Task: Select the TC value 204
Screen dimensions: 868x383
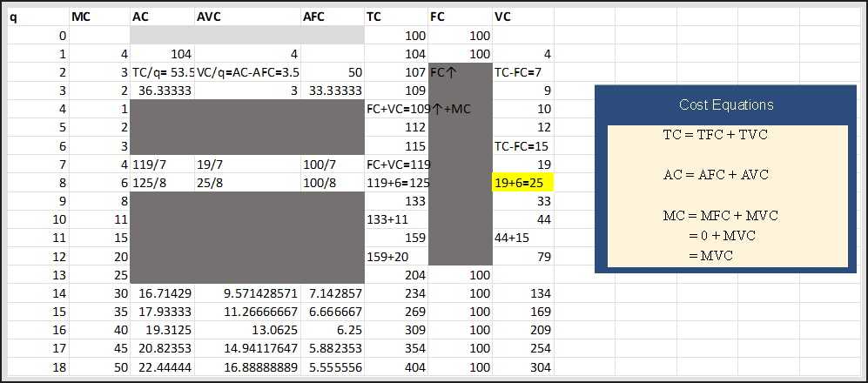Action: pos(396,275)
